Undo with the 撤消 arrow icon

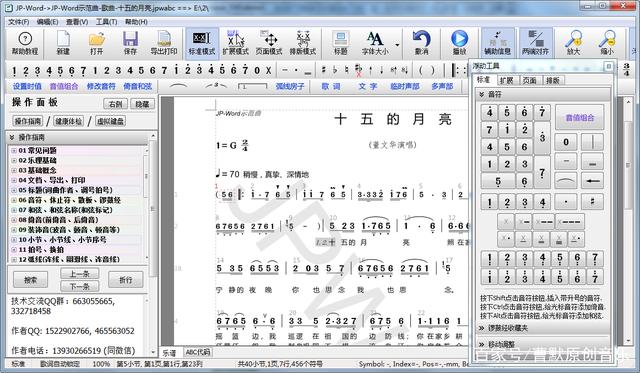[x=421, y=43]
